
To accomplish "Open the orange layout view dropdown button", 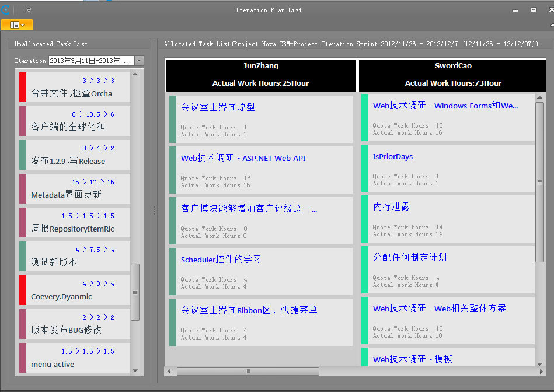I will click(17, 24).
